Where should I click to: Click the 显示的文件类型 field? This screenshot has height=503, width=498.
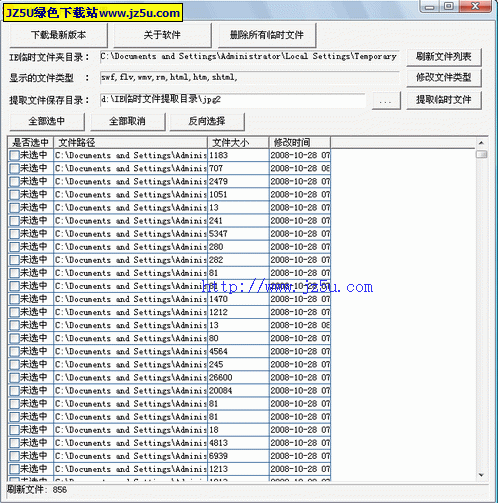click(249, 78)
